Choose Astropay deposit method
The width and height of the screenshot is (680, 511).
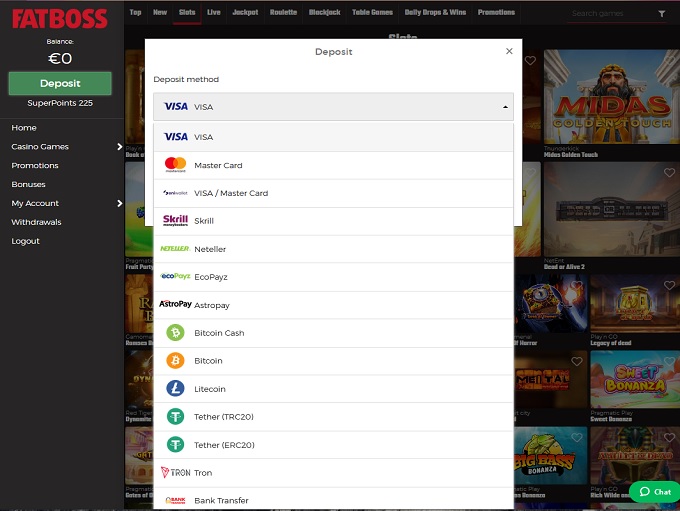[333, 305]
